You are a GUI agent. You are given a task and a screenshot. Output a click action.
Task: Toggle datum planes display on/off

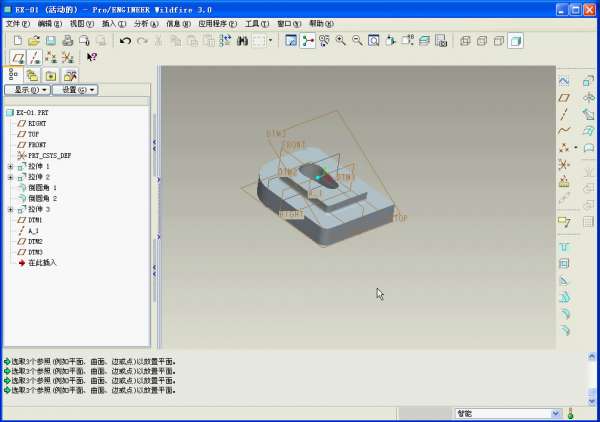click(x=17, y=57)
